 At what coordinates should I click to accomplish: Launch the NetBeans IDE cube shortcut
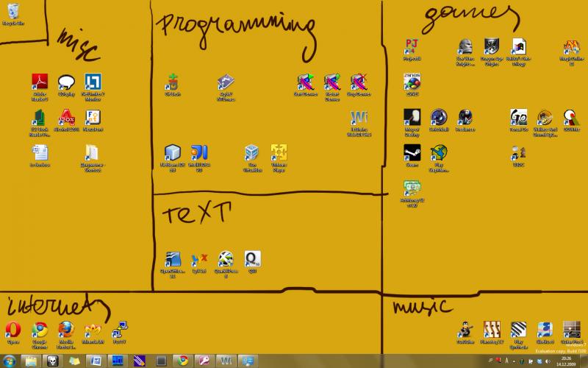(x=173, y=153)
